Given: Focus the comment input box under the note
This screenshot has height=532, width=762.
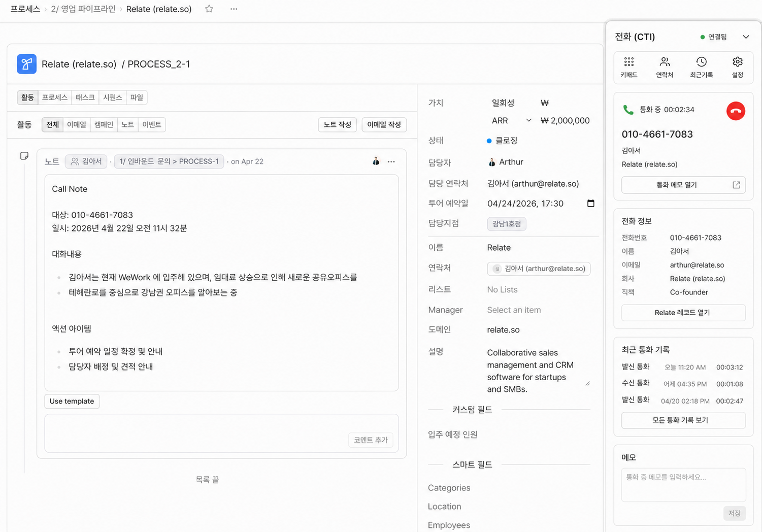Looking at the screenshot, I should click(221, 433).
